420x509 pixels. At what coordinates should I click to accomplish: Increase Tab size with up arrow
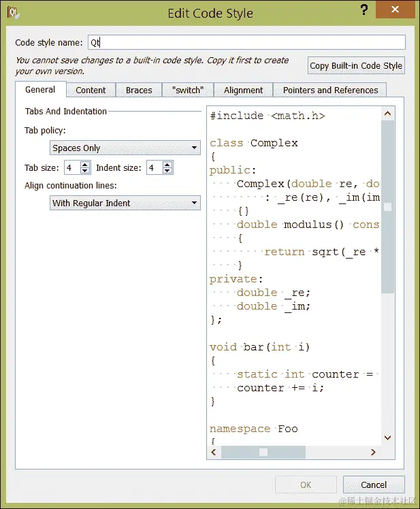coord(85,164)
